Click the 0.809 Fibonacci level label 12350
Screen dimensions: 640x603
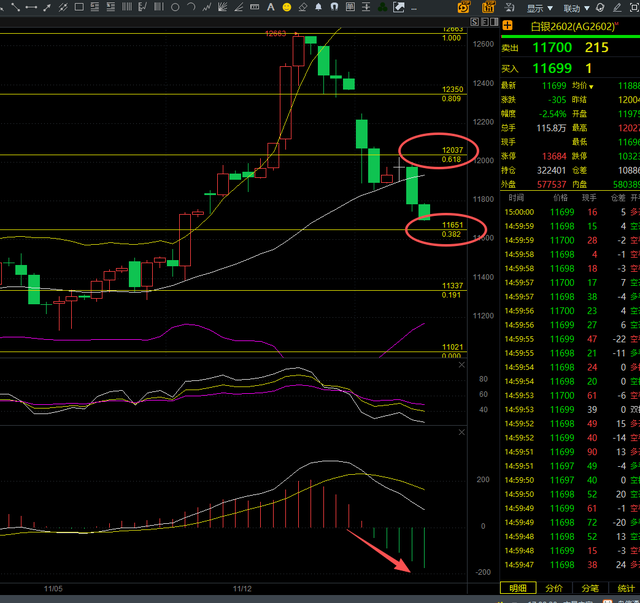coord(452,89)
